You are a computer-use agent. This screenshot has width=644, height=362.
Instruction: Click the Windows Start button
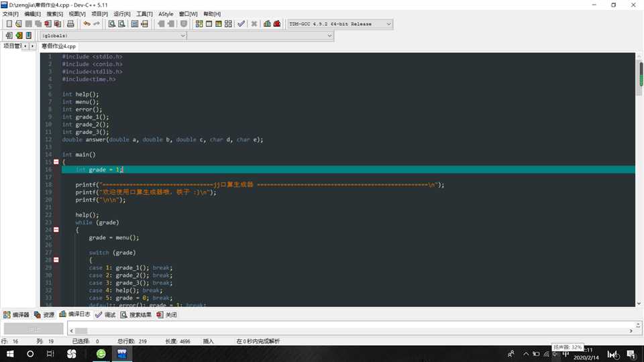point(10,354)
